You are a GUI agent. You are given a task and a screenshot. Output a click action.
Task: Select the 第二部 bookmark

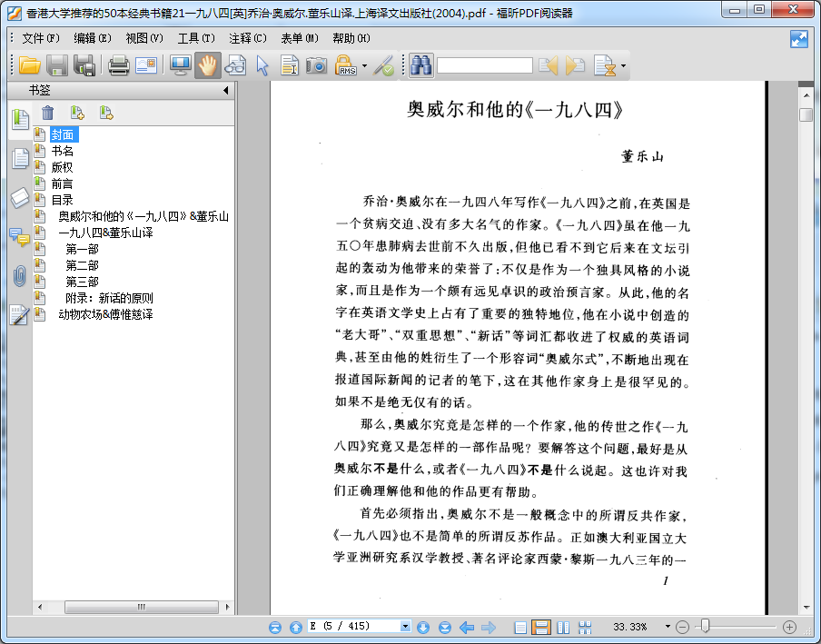(x=82, y=265)
